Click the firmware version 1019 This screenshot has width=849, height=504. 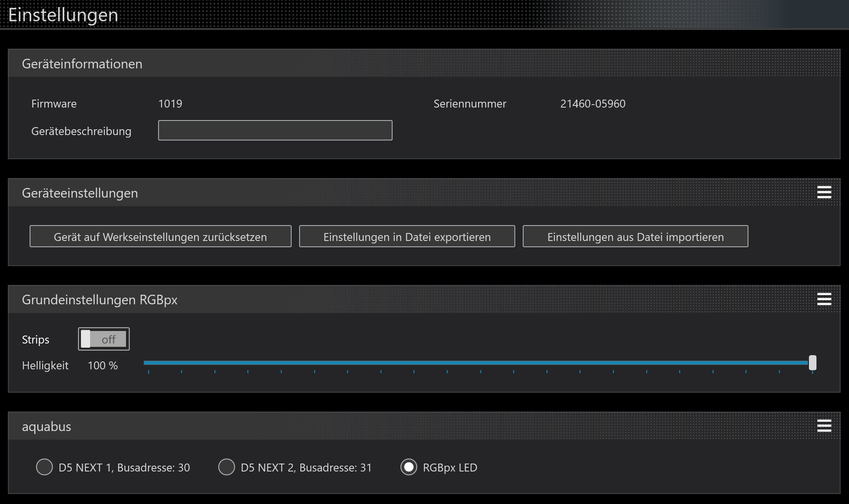[170, 104]
